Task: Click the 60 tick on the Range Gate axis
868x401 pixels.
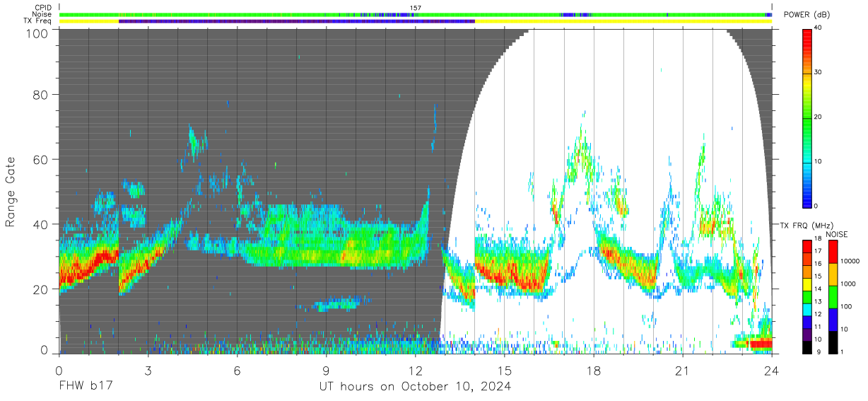Action: pyautogui.click(x=42, y=160)
